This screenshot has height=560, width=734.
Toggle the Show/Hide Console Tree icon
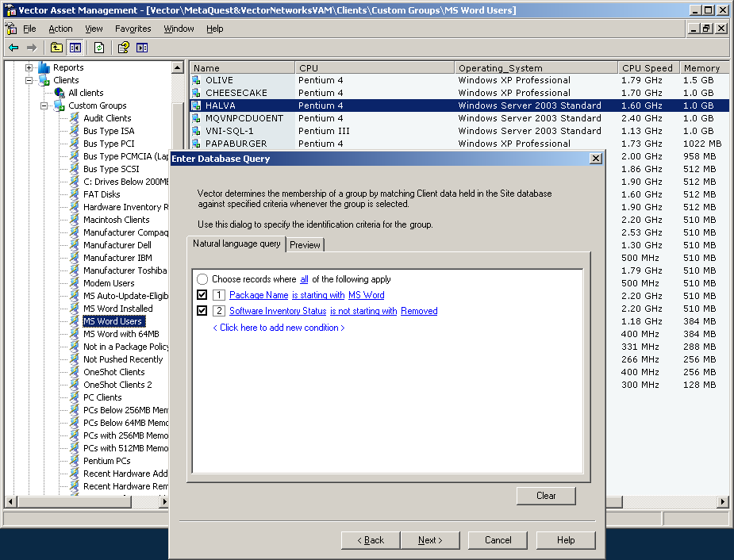74,48
